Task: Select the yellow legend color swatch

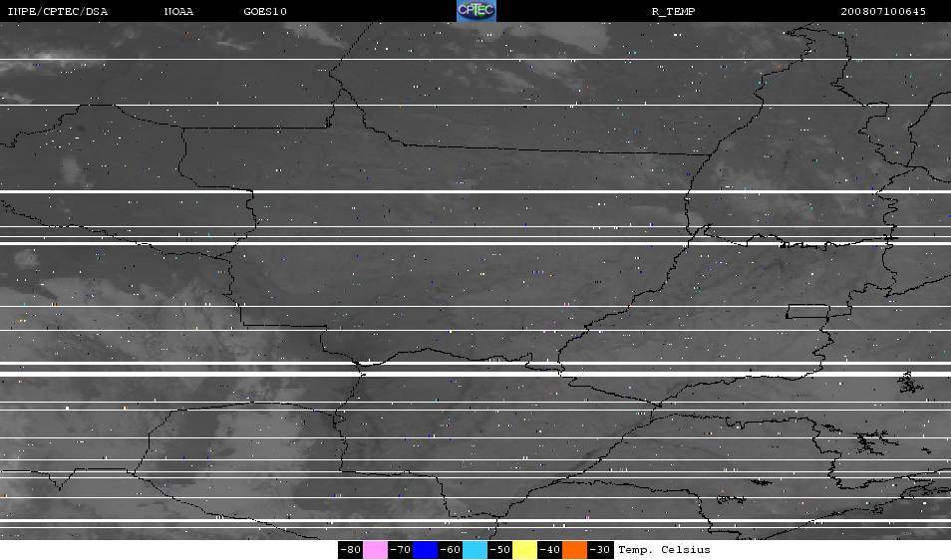Action: click(x=524, y=550)
